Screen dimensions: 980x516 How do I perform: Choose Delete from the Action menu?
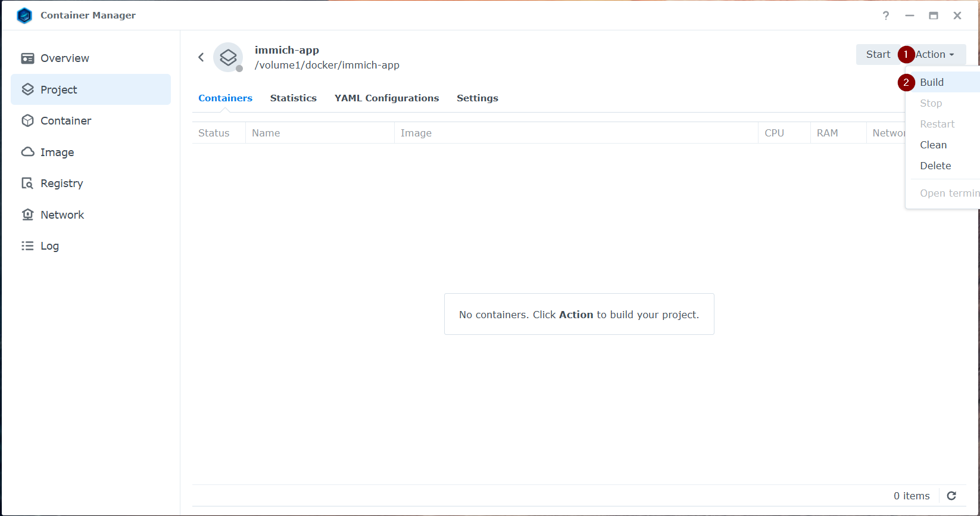point(942,166)
